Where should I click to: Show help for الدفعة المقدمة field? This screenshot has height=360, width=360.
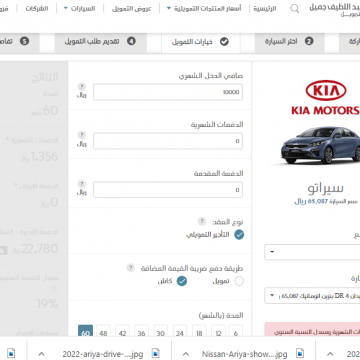click(x=82, y=184)
